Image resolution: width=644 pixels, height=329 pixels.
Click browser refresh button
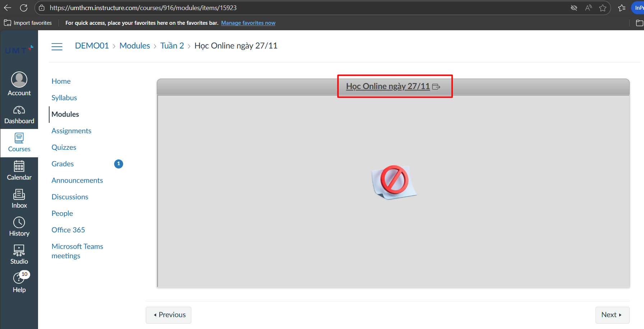tap(24, 8)
